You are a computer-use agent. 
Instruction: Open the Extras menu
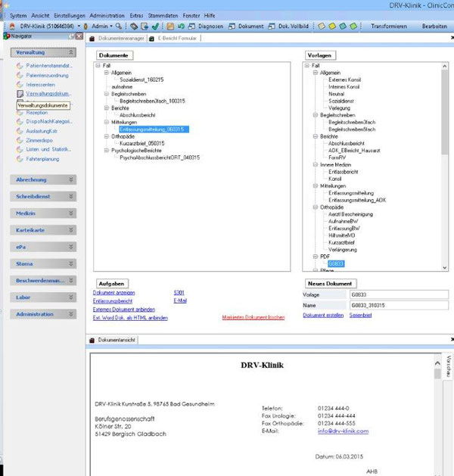point(136,15)
